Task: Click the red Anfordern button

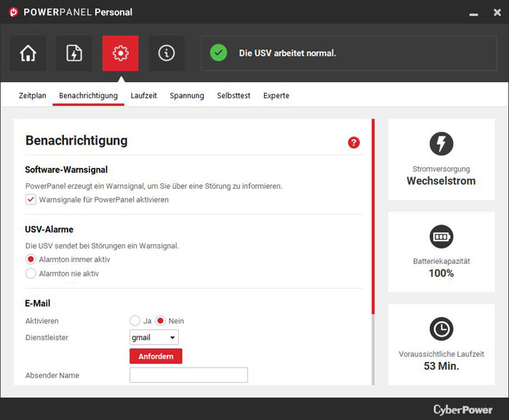Action: click(156, 356)
